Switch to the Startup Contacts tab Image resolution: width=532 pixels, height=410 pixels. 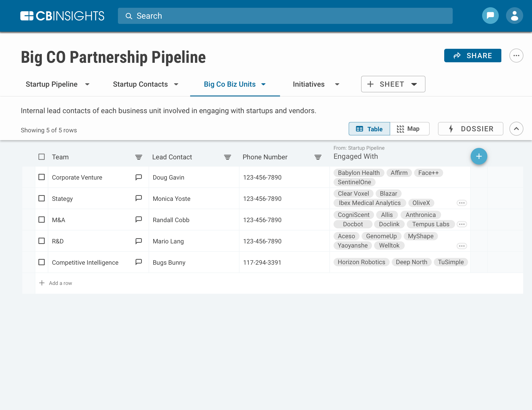pyautogui.click(x=140, y=84)
